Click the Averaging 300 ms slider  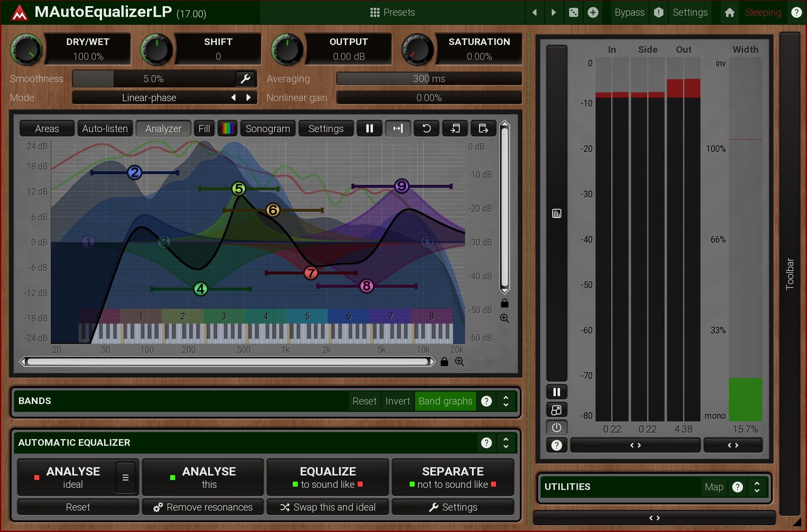[429, 78]
